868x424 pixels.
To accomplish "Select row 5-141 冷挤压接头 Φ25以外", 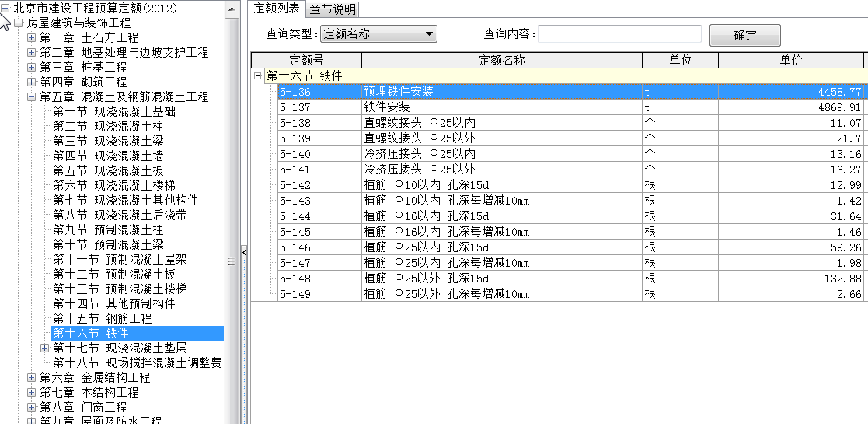I will 570,170.
